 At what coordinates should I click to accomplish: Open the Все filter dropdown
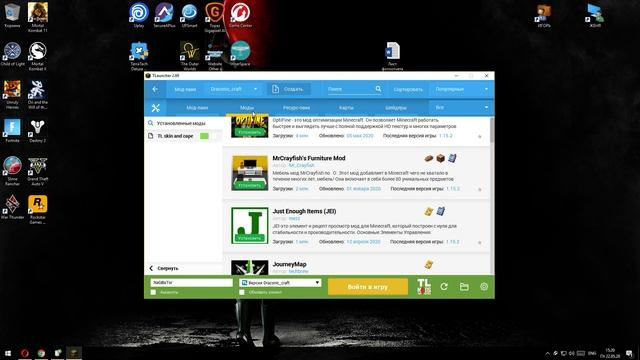pos(461,108)
